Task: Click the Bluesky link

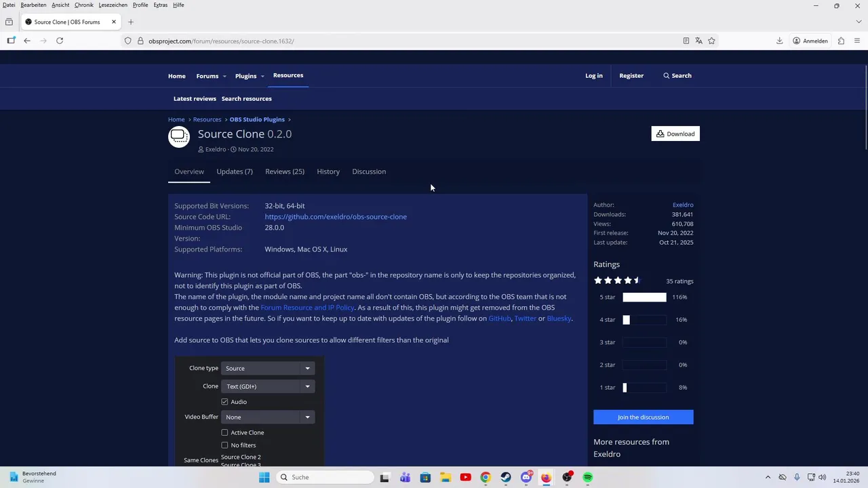Action: (x=559, y=319)
